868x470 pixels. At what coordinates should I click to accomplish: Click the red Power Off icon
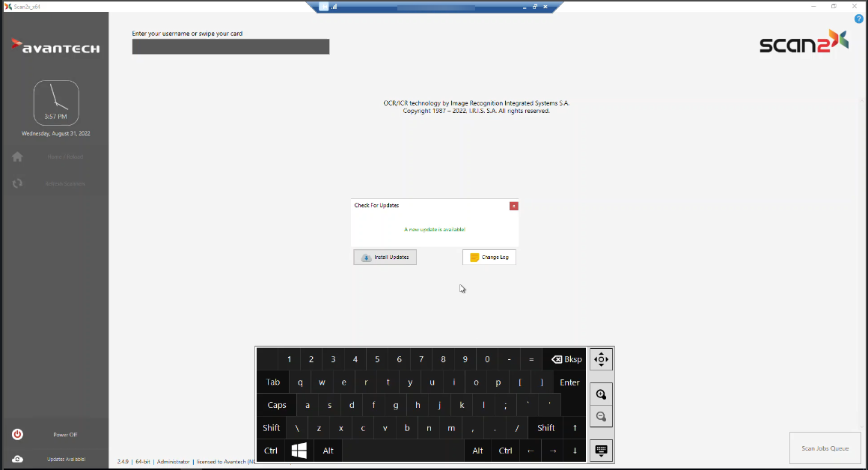pos(17,435)
